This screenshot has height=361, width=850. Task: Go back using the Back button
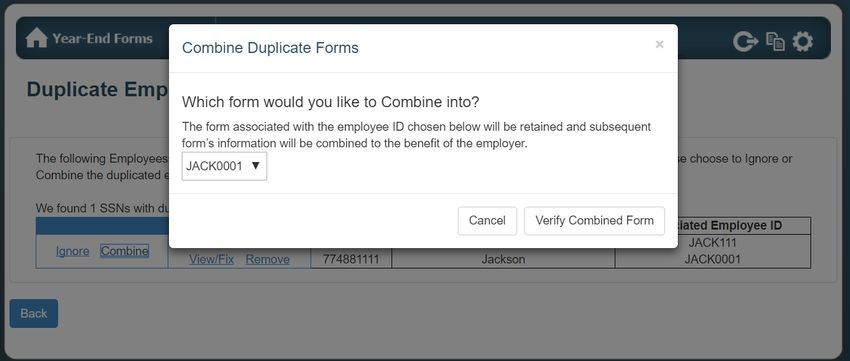tap(34, 313)
